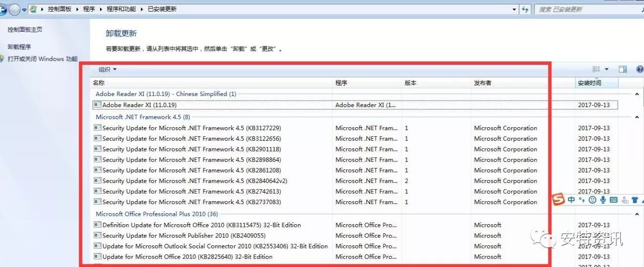Viewport: 644px width, 267px height.
Task: Select Outlook Social Connector update KB2553406
Action: 355,246
